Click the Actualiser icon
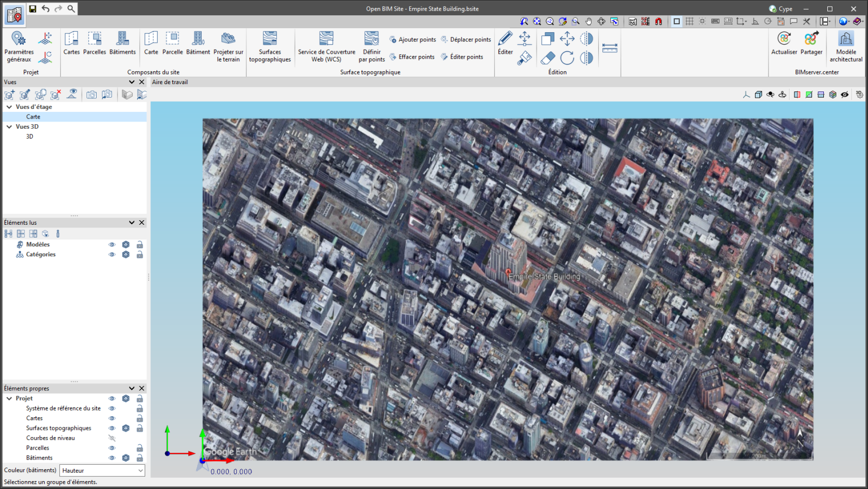868x489 pixels. pos(784,43)
